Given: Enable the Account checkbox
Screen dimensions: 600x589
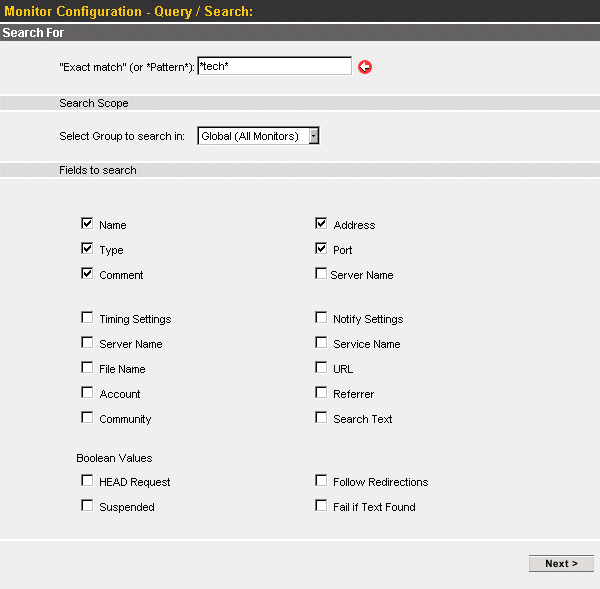Looking at the screenshot, I should 87,392.
